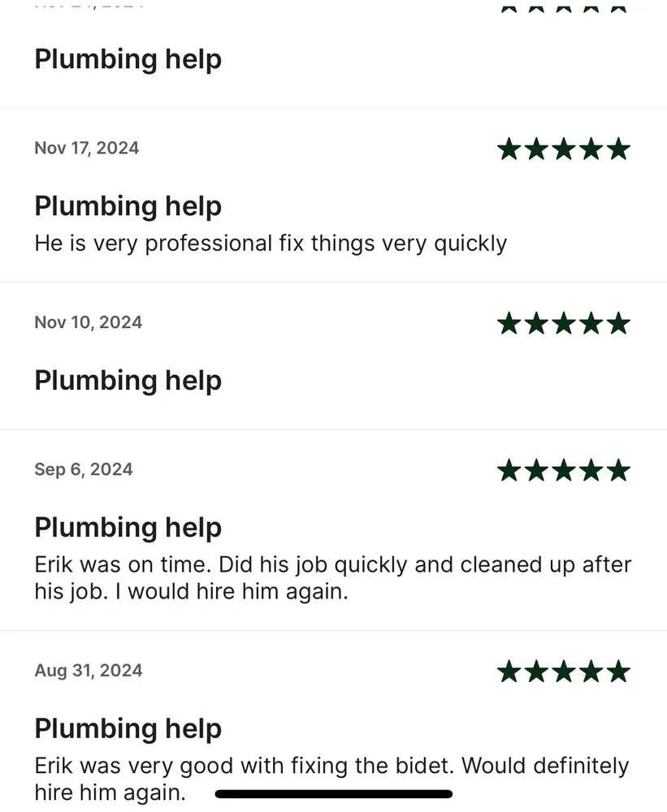Click the fifth star of Sep 6 review
Image resolution: width=667 pixels, height=812 pixels.
click(618, 470)
